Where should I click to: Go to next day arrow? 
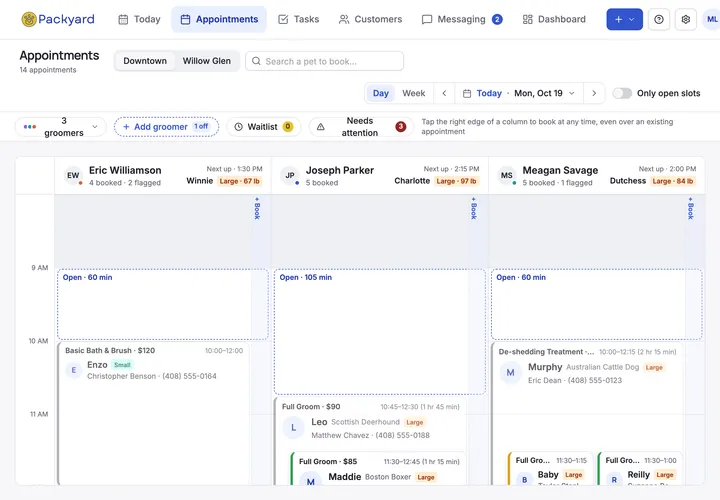tap(594, 93)
